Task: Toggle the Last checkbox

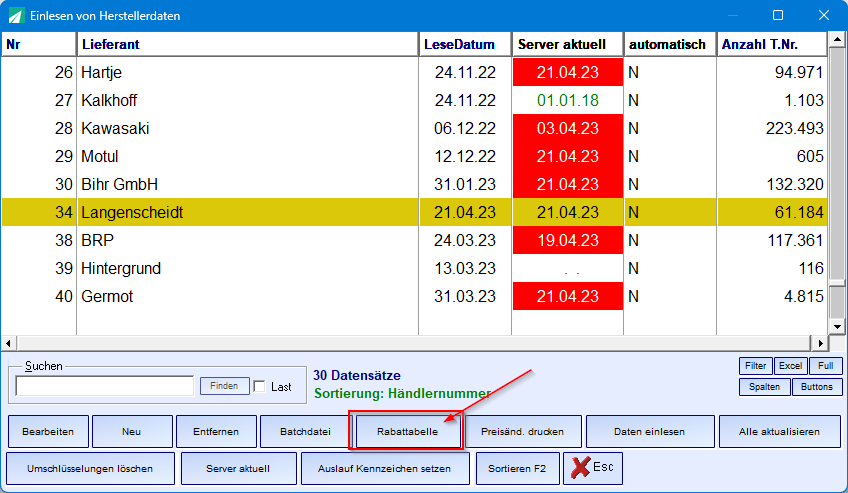Action: (x=260, y=387)
